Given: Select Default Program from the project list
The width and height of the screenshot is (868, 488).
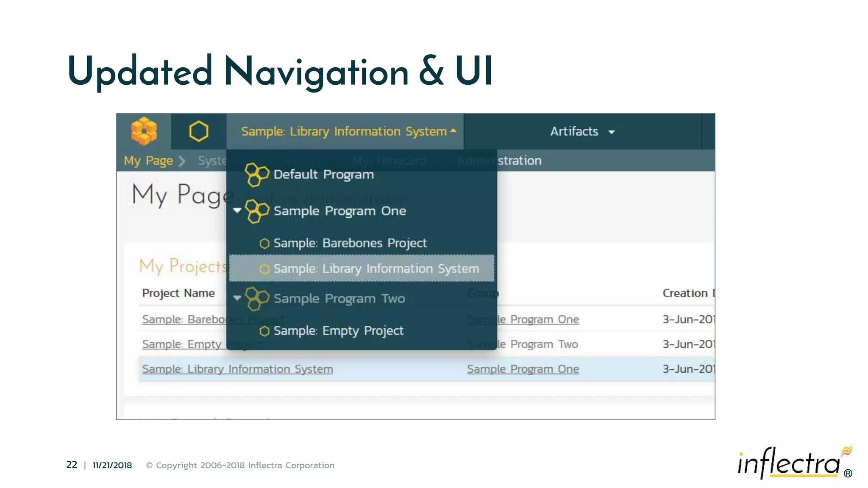Looking at the screenshot, I should [x=323, y=175].
